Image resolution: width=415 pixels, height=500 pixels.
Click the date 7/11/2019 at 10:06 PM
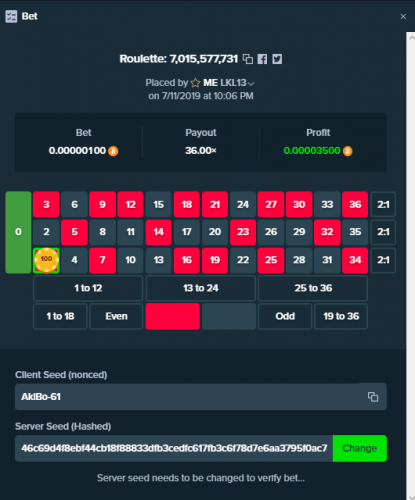coord(208,96)
